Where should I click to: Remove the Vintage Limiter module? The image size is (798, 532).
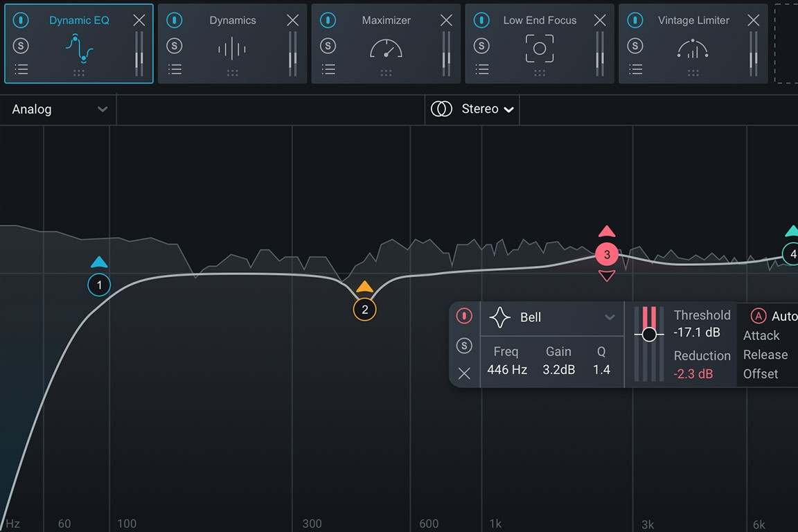tap(754, 20)
